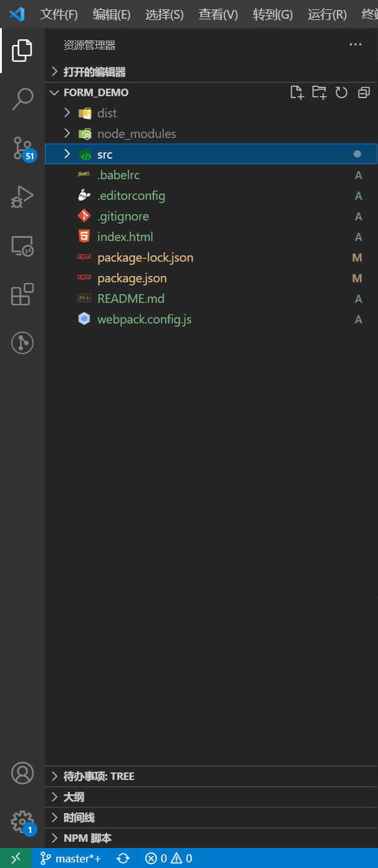Screen dimensions: 378x868
Task: Click the master branch status button
Action: [70, 859]
